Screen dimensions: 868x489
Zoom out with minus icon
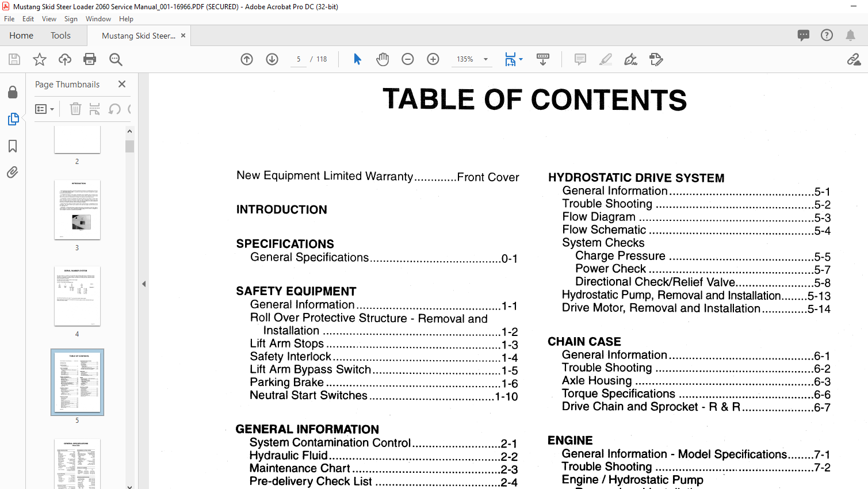point(408,59)
